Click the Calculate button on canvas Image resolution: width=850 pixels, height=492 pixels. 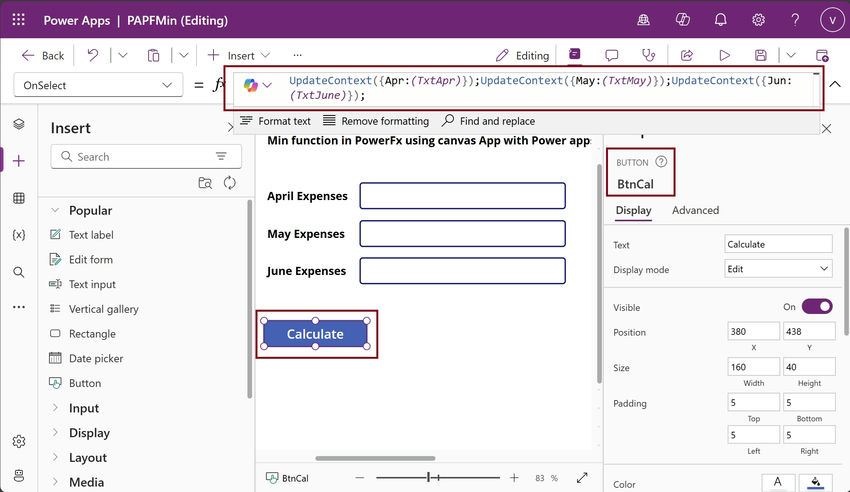(315, 334)
